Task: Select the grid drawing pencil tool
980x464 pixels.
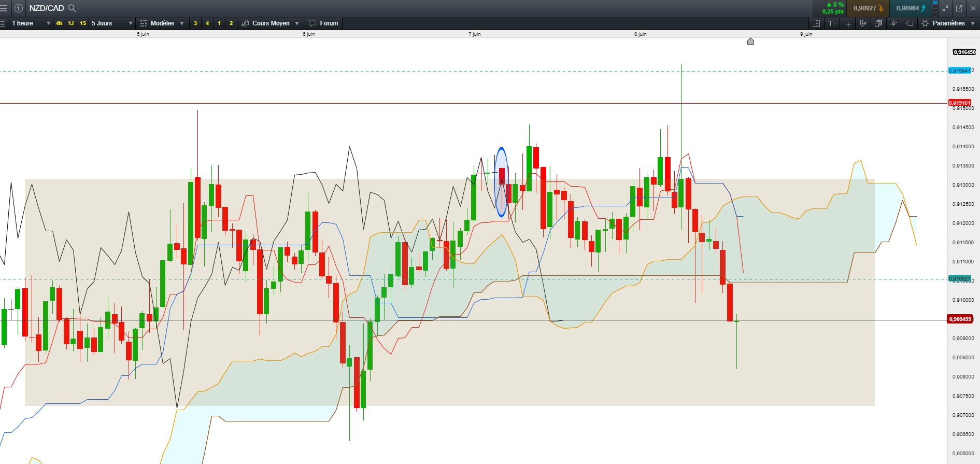Action: click(863, 23)
